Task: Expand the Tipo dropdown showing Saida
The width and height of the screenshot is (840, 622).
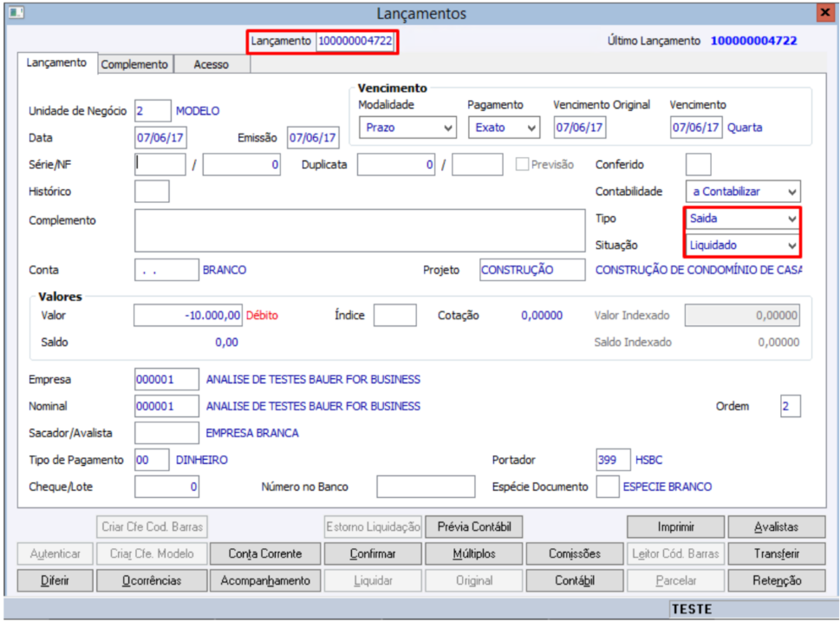Action: tap(743, 219)
